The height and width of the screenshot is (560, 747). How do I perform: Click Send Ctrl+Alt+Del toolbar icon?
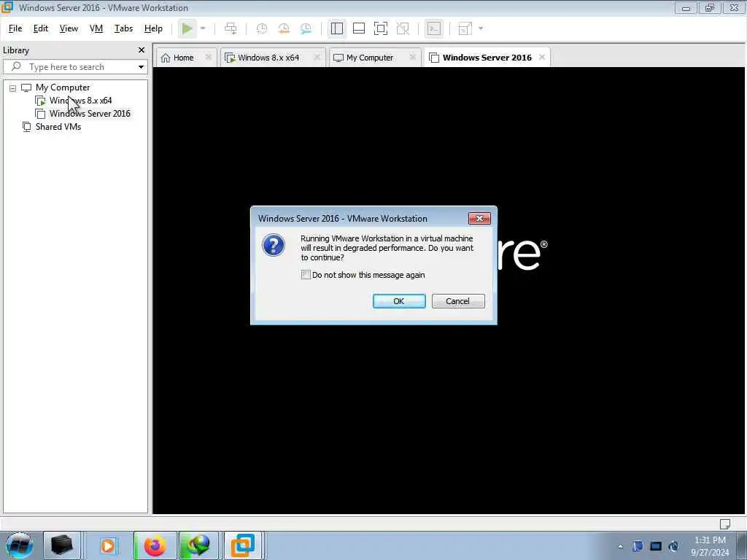(231, 28)
